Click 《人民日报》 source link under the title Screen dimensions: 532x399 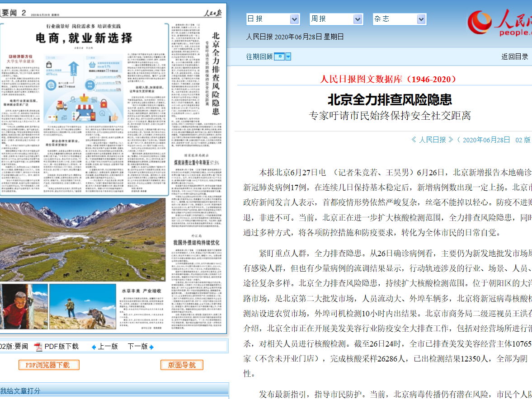coord(432,140)
